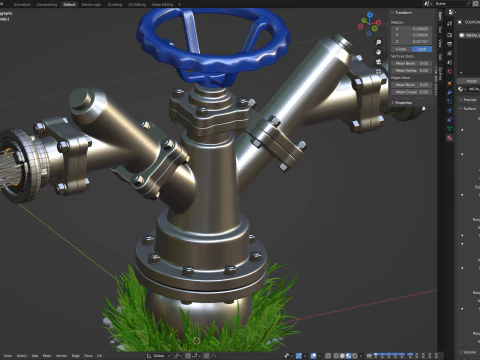This screenshot has width=480, height=360.
Task: Select Global transform space button
Action: click(x=401, y=49)
